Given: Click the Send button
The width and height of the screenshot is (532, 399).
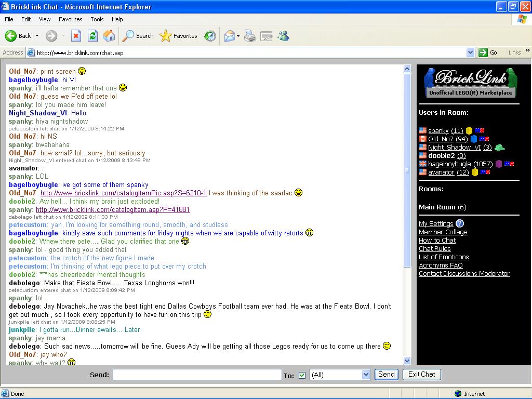Looking at the screenshot, I should pyautogui.click(x=387, y=374).
